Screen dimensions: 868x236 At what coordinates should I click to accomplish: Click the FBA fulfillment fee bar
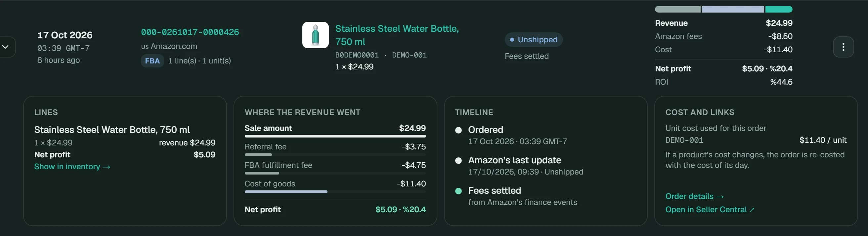335,174
